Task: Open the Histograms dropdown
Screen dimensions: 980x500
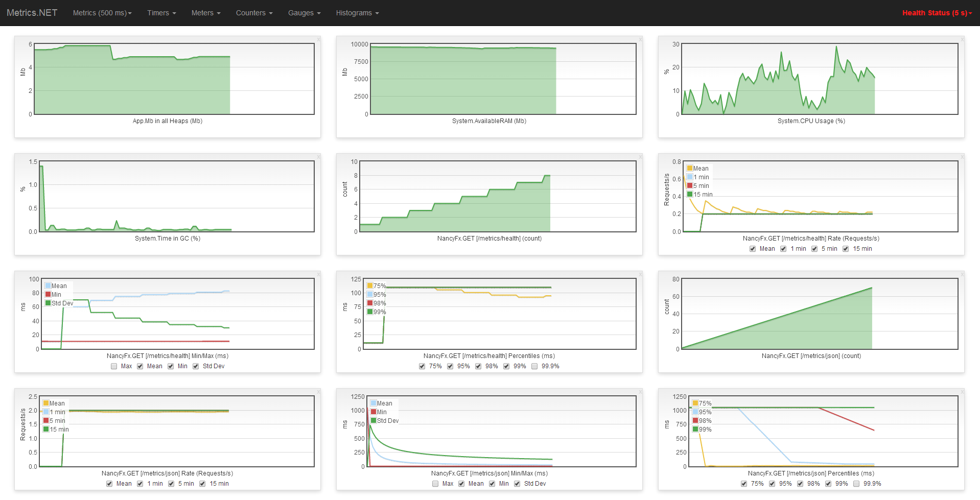Action: point(357,13)
